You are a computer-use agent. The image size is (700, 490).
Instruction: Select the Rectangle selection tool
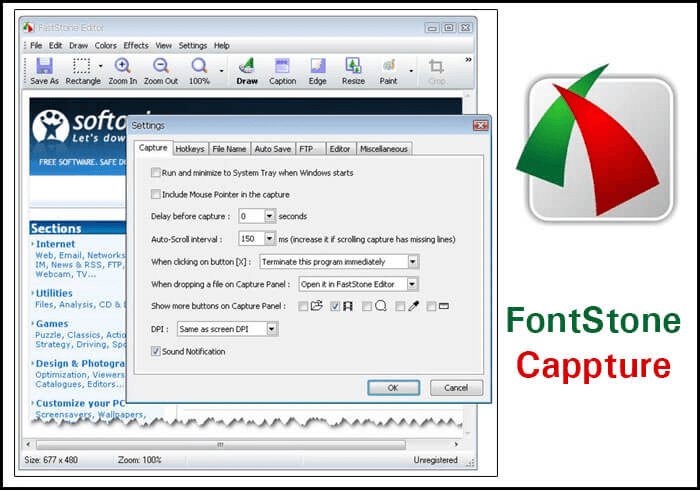[82, 66]
